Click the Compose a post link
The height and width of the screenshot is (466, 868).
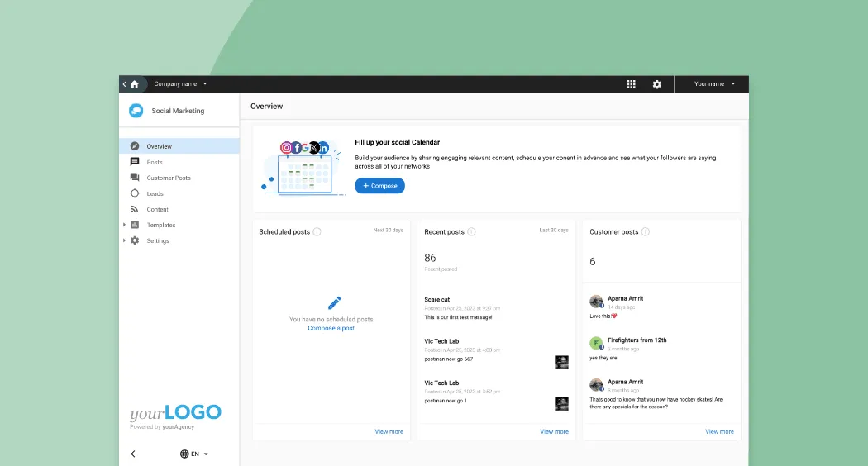[x=331, y=329]
